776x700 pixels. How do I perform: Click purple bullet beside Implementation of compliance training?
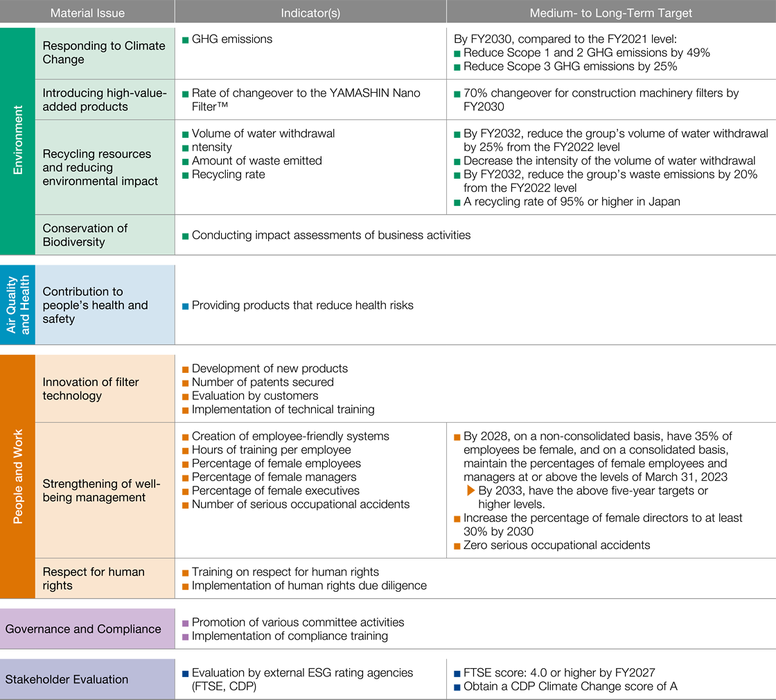[x=185, y=636]
